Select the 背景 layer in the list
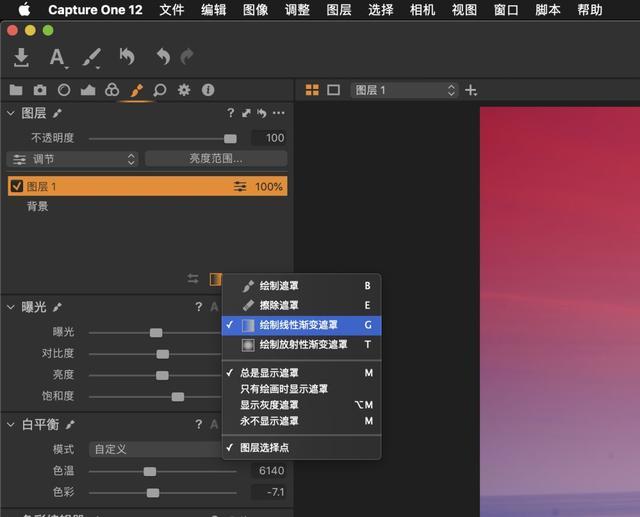640x517 pixels. pos(38,206)
